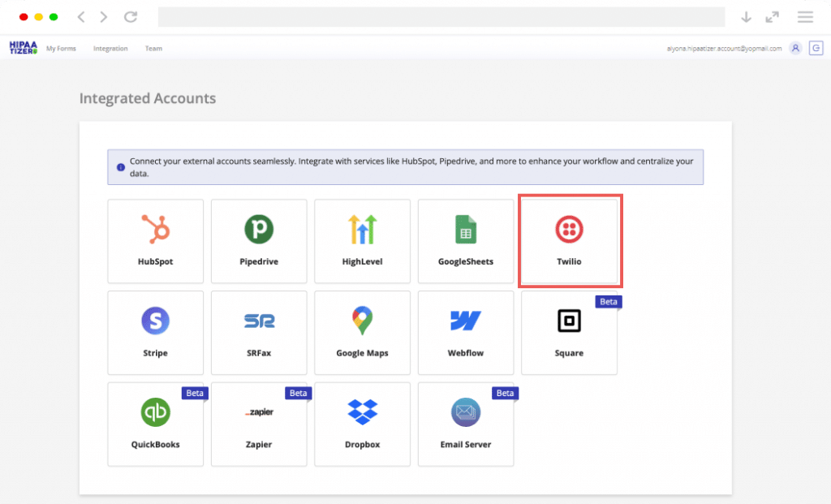Open the SRFax integration tile
831x504 pixels.
tap(258, 332)
